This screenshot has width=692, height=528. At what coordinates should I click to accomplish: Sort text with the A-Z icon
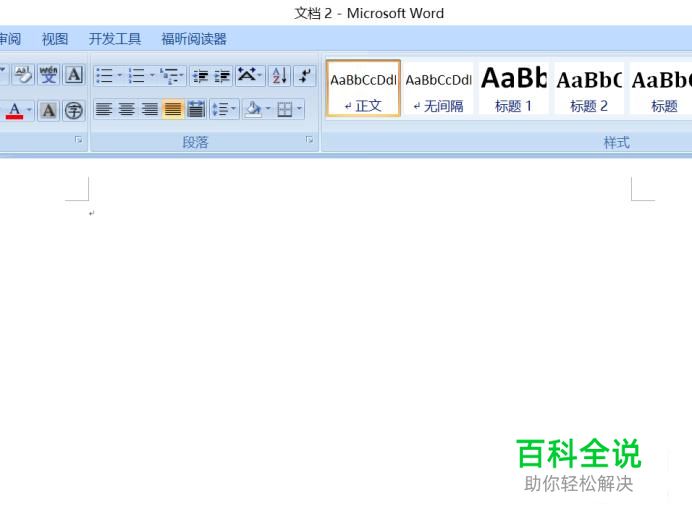coord(280,75)
